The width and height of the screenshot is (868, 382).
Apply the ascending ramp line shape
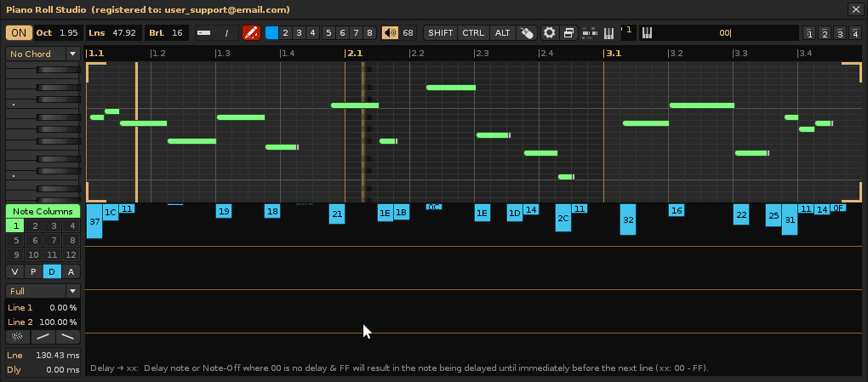pyautogui.click(x=43, y=337)
